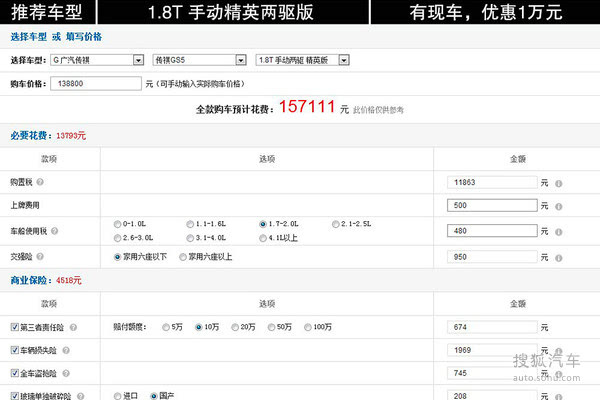Toggle the 车辆损失险 checkbox
The width and height of the screenshot is (600, 400).
click(15, 350)
